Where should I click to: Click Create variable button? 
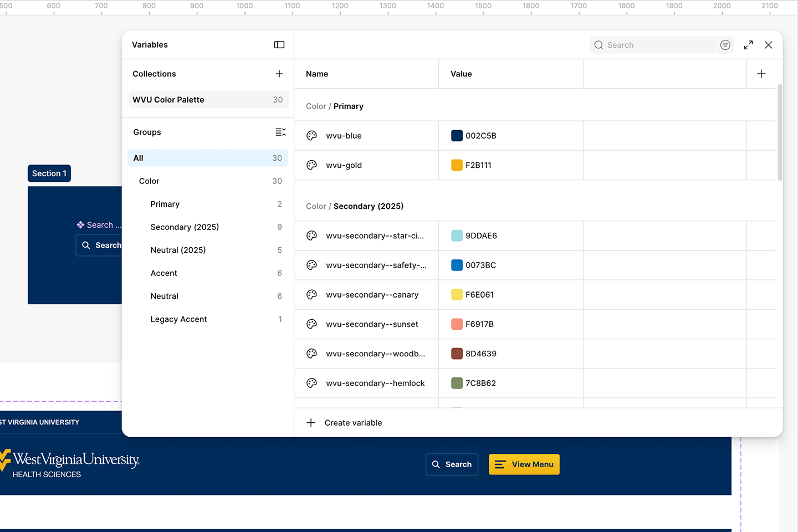pos(344,423)
